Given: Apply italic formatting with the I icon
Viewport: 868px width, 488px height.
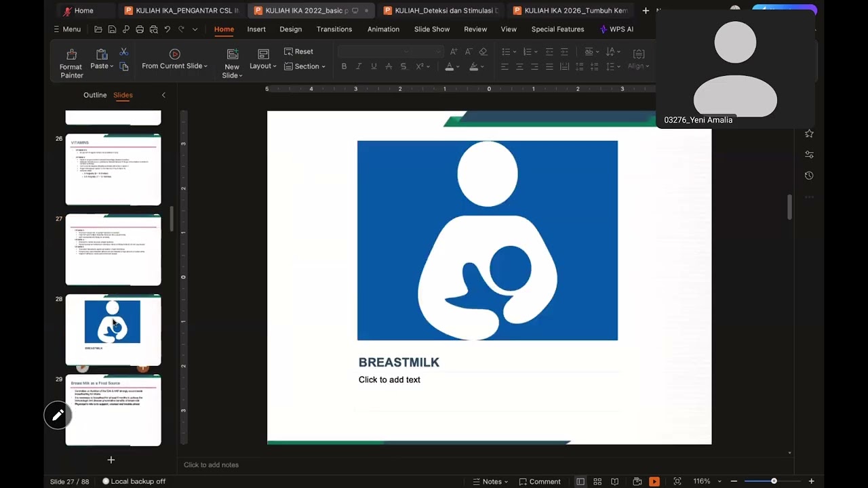Looking at the screenshot, I should pyautogui.click(x=359, y=66).
